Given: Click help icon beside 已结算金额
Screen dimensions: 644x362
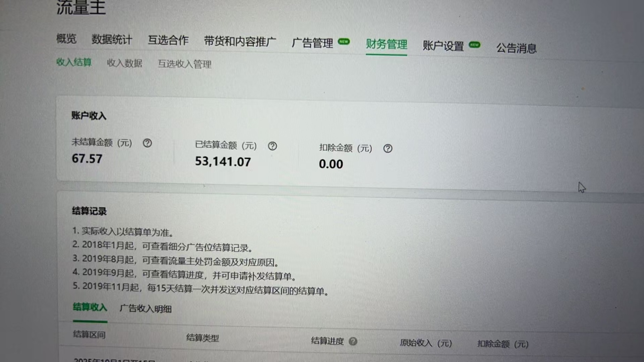Looking at the screenshot, I should click(x=272, y=146).
